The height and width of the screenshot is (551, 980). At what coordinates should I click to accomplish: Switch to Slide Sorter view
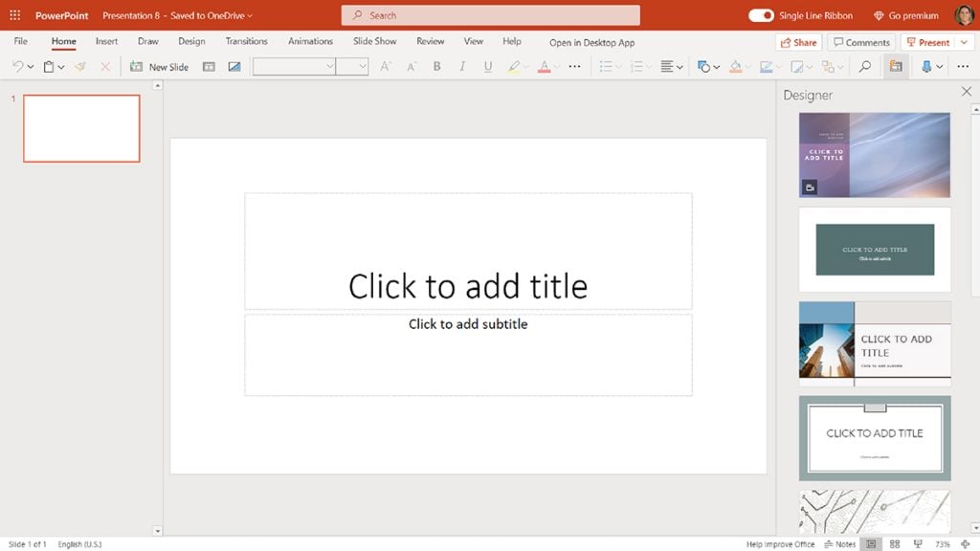[x=895, y=543]
